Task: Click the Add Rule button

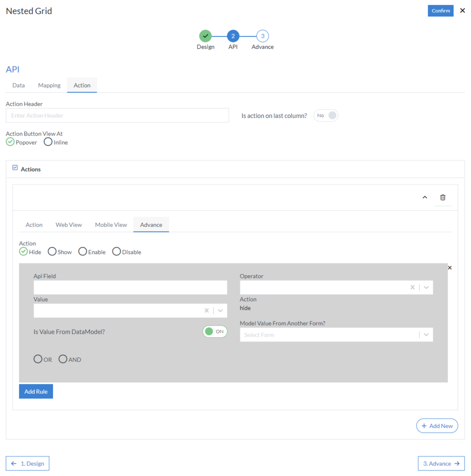Action: pyautogui.click(x=36, y=391)
